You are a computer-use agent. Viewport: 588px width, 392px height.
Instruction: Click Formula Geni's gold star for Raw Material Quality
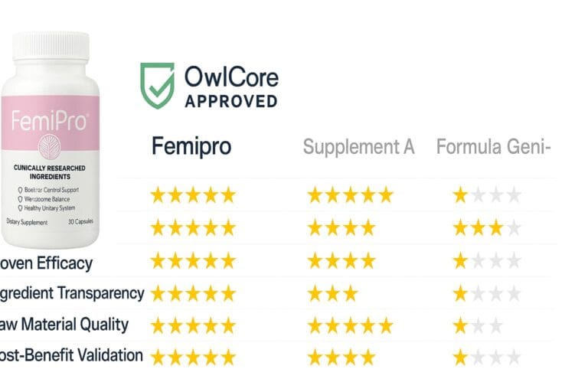click(x=460, y=325)
